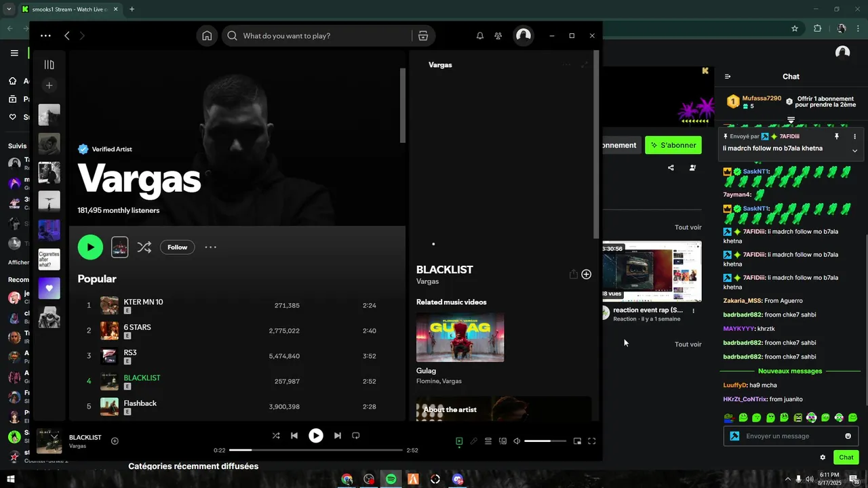Toggle Now Playing view button

click(x=459, y=441)
